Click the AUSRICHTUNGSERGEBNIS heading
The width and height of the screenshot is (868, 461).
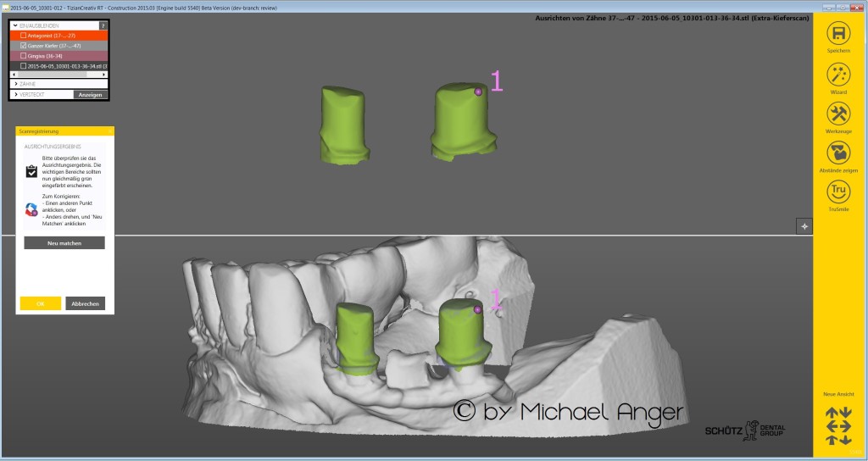(x=53, y=147)
